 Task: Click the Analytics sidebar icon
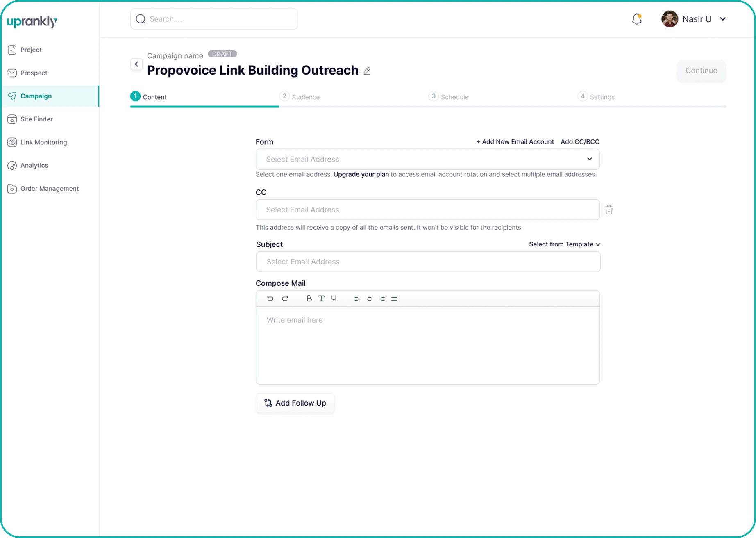point(12,165)
